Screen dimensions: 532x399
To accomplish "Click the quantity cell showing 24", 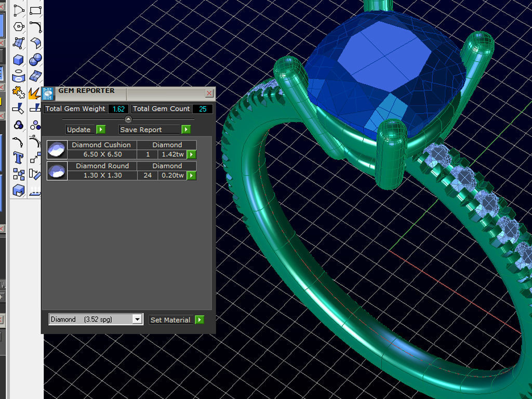I will (x=148, y=176).
